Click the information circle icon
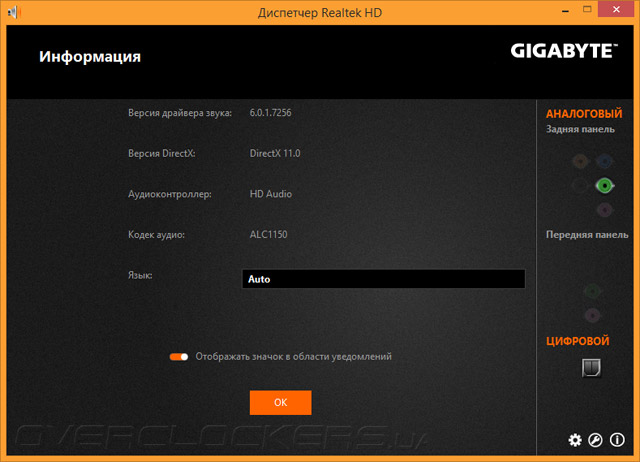 (x=617, y=440)
